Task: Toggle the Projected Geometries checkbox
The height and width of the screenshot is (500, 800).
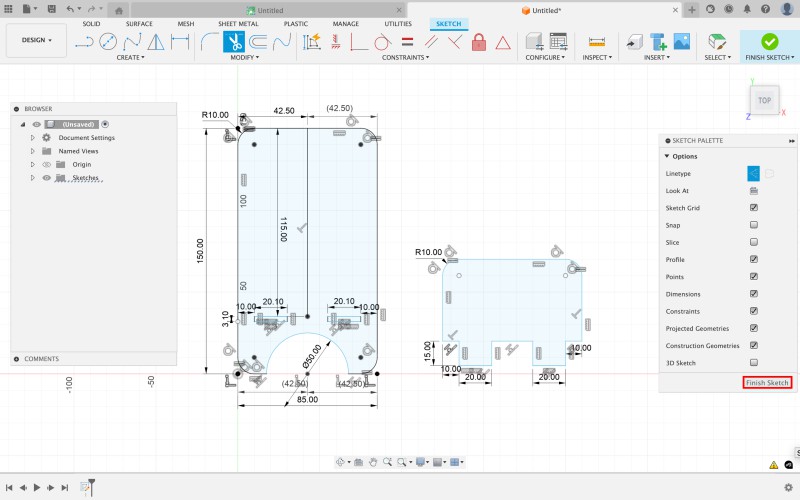Action: pyautogui.click(x=754, y=328)
